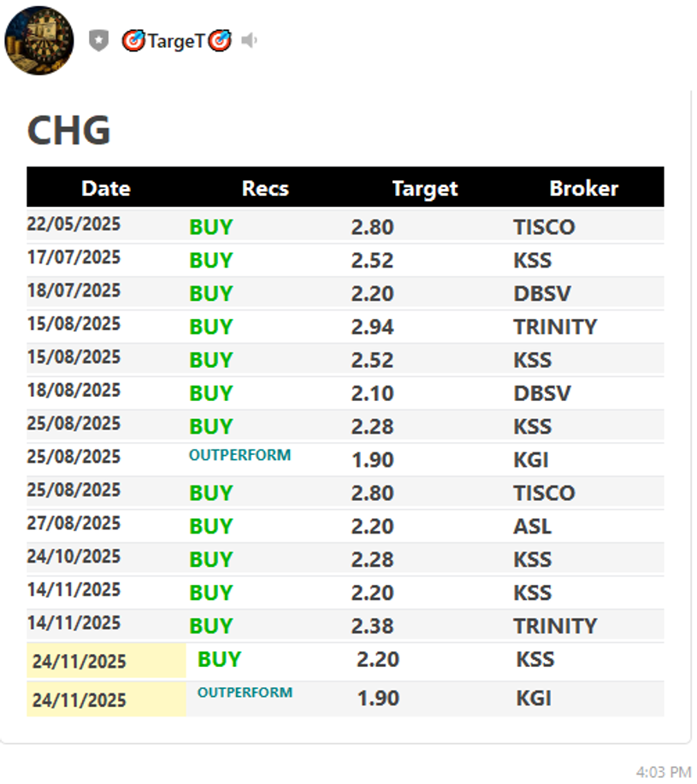Click the 22/05/2025 date cell

[74, 224]
